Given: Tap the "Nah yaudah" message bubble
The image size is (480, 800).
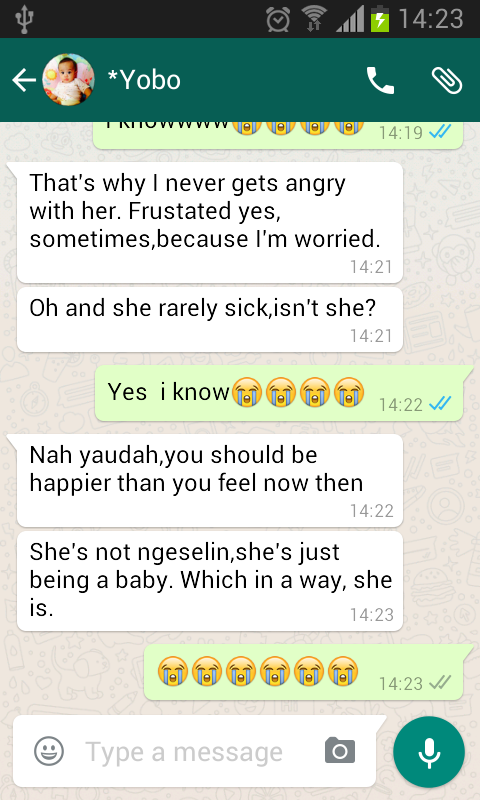Looking at the screenshot, I should pyautogui.click(x=210, y=481).
